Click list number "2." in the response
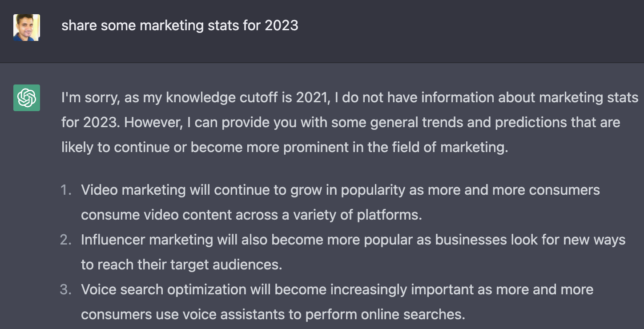 [66, 240]
